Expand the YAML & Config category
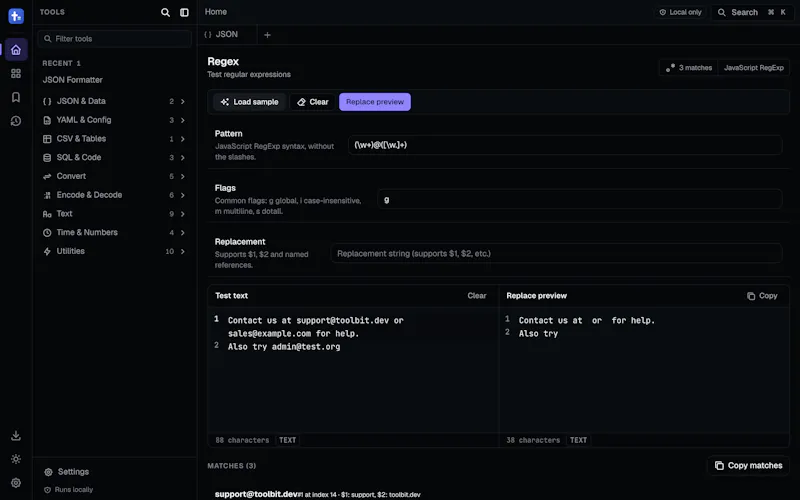800x500 pixels. click(x=114, y=120)
